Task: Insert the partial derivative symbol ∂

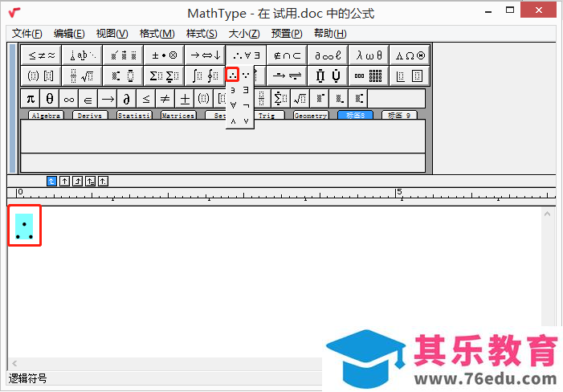Action: pyautogui.click(x=127, y=99)
